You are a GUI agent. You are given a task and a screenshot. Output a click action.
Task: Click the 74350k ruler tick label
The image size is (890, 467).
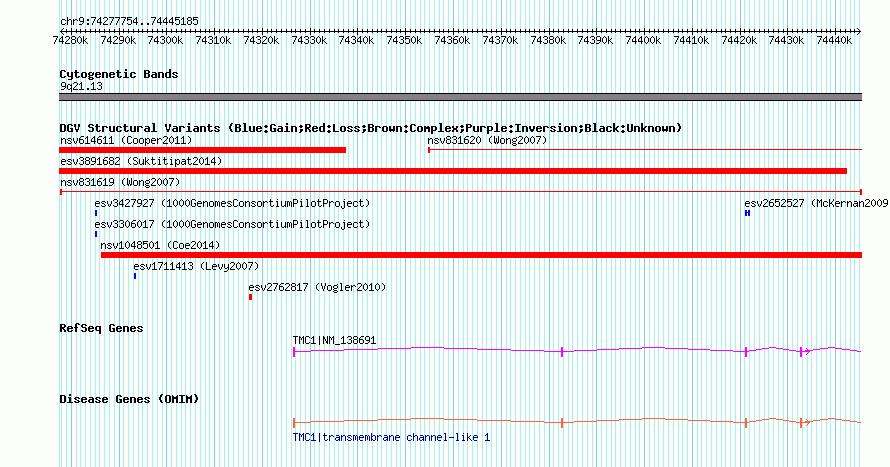tap(404, 40)
